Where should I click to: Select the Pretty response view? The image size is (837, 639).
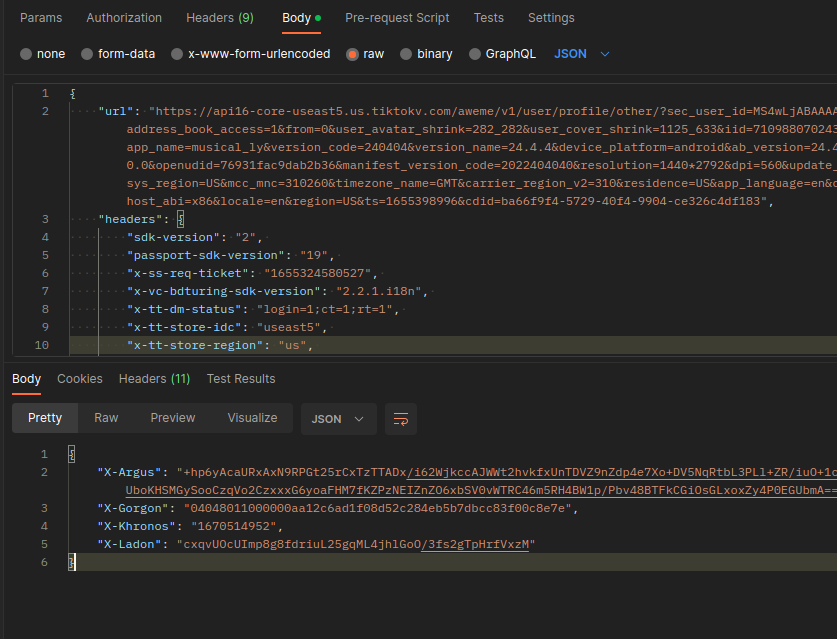[x=45, y=418]
